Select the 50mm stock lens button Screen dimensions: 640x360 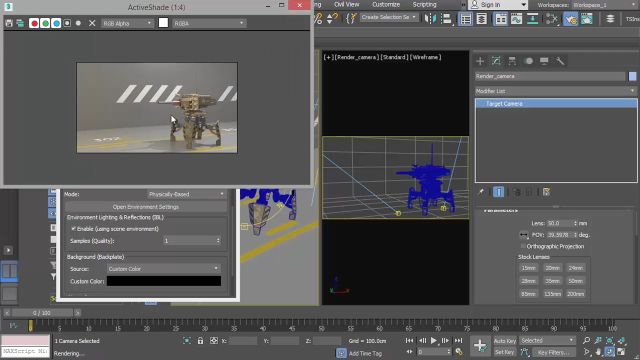pos(576,281)
